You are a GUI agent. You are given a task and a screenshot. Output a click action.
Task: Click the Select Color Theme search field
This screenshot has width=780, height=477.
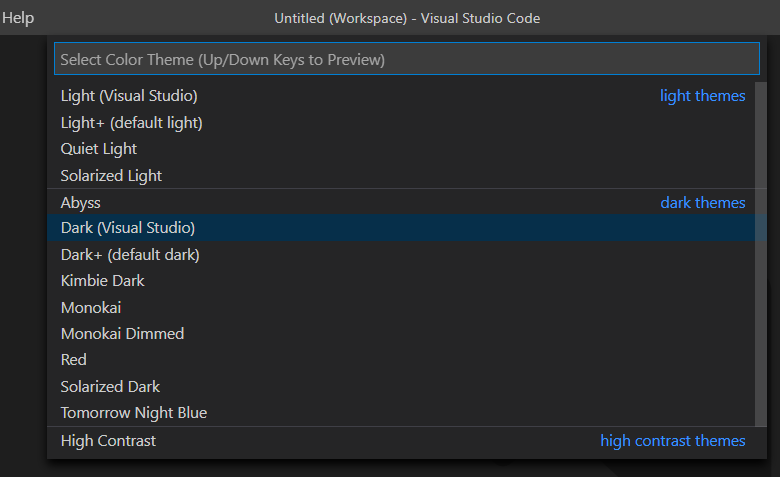pyautogui.click(x=406, y=59)
